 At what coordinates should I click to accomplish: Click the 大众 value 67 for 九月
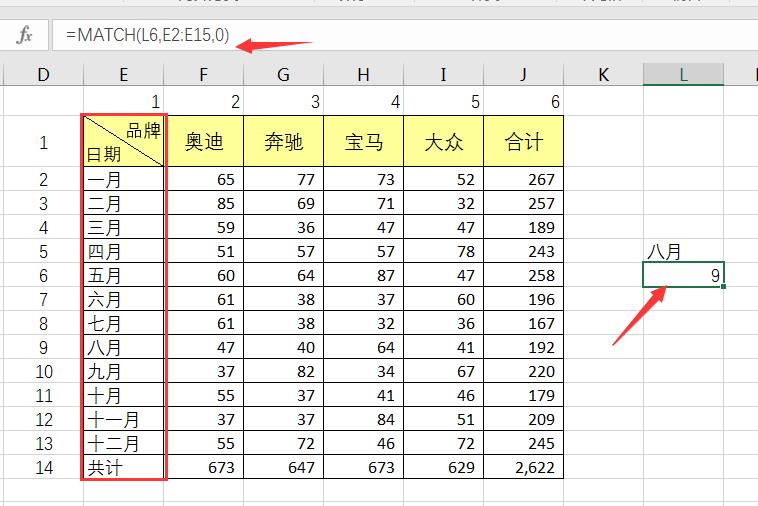click(443, 371)
